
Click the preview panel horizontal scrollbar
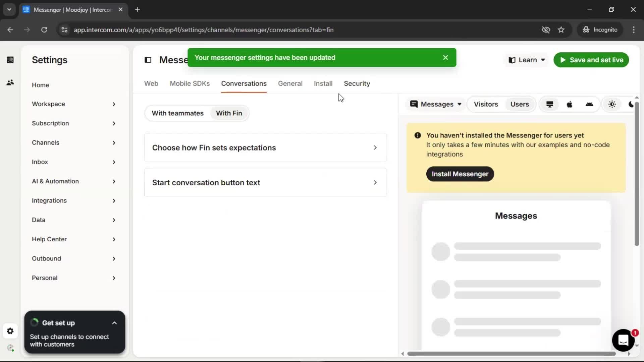click(512, 354)
